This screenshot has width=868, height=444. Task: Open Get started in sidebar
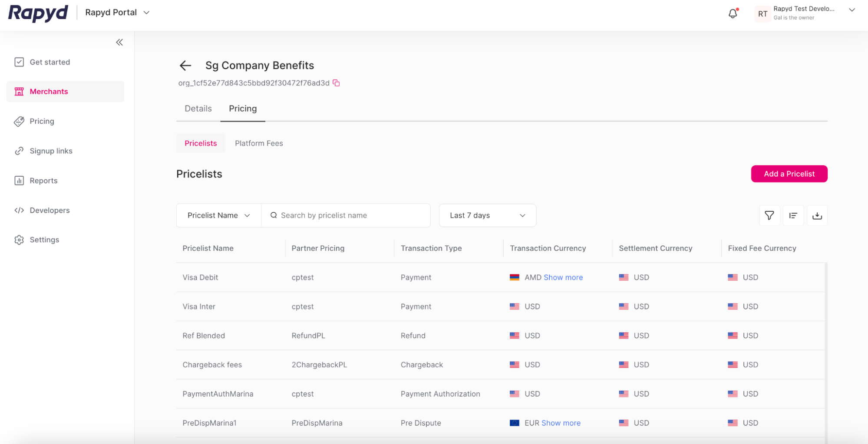(x=66, y=62)
